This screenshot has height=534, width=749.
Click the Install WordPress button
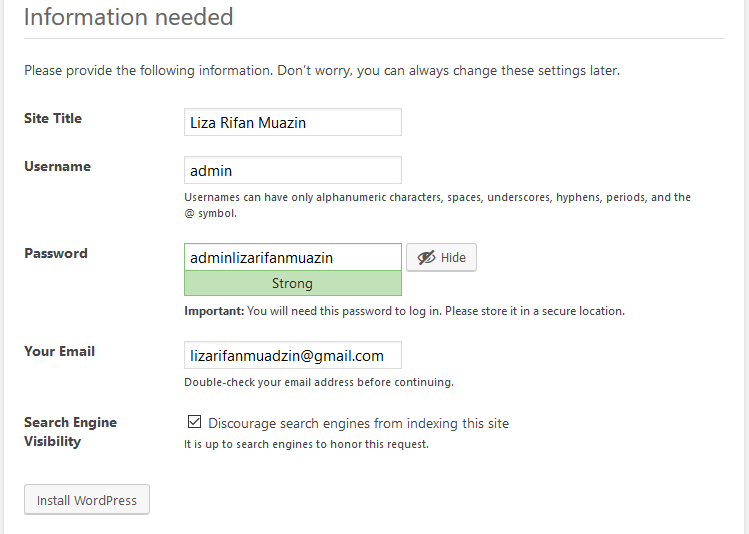click(x=87, y=500)
